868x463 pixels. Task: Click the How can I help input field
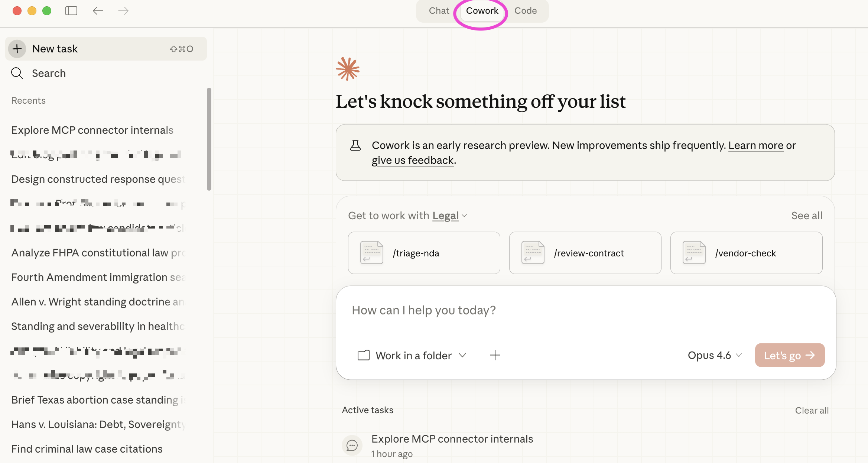coord(585,310)
